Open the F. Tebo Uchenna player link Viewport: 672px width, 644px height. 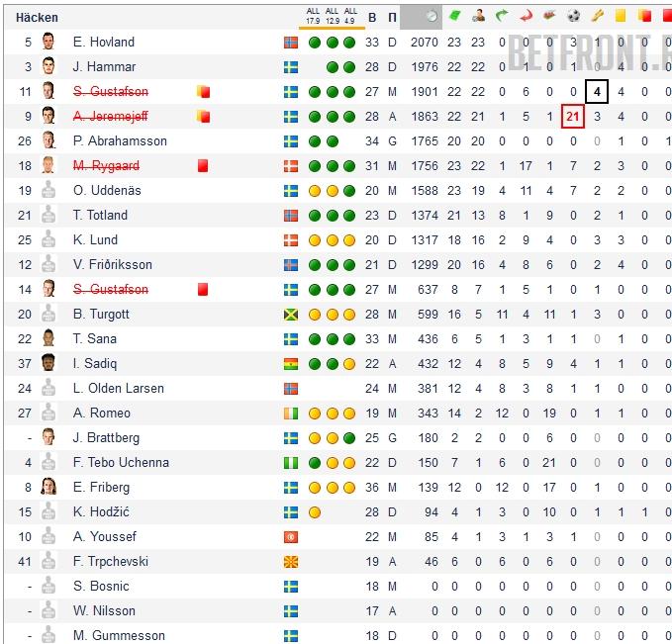click(x=121, y=462)
